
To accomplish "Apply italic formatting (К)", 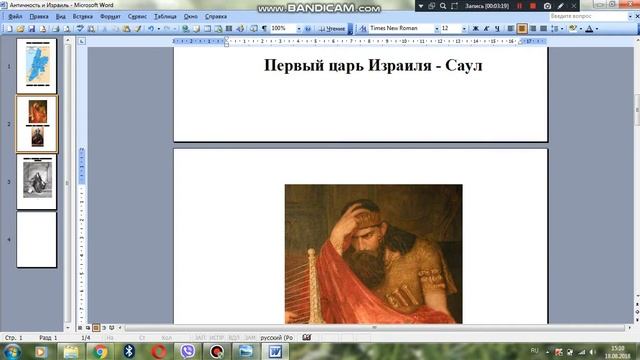I will pyautogui.click(x=486, y=29).
